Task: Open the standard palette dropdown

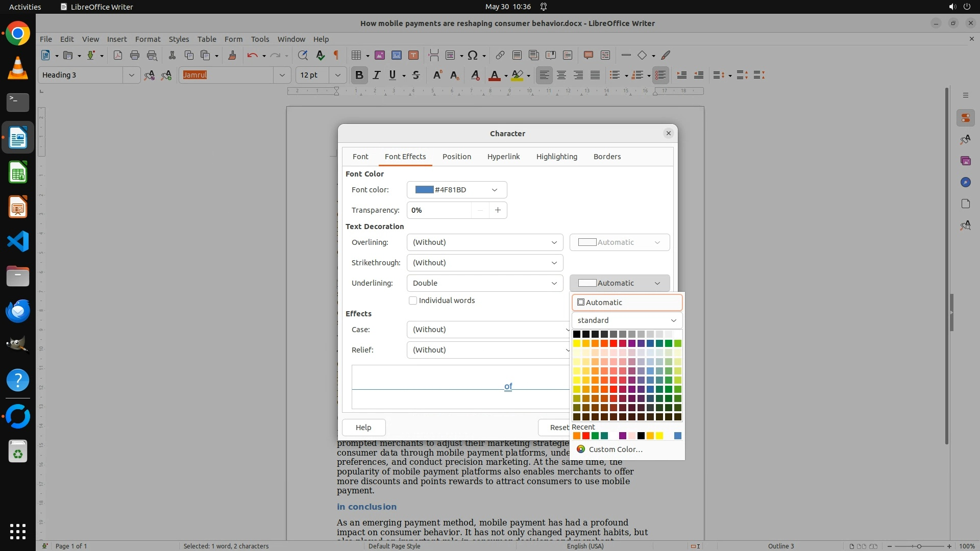Action: (x=627, y=320)
